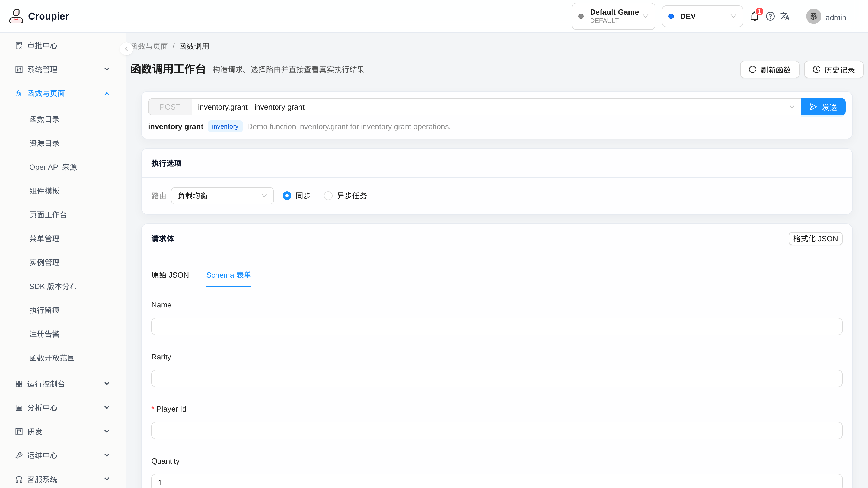Image resolution: width=868 pixels, height=488 pixels.
Task: Click the Croupier logo icon
Action: coord(16,16)
